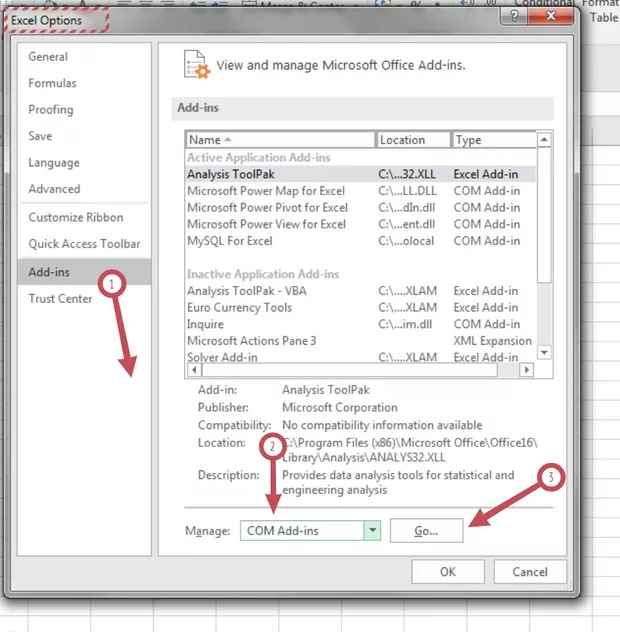620x632 pixels.
Task: Select Quick Access Toolbar category
Action: pos(84,244)
